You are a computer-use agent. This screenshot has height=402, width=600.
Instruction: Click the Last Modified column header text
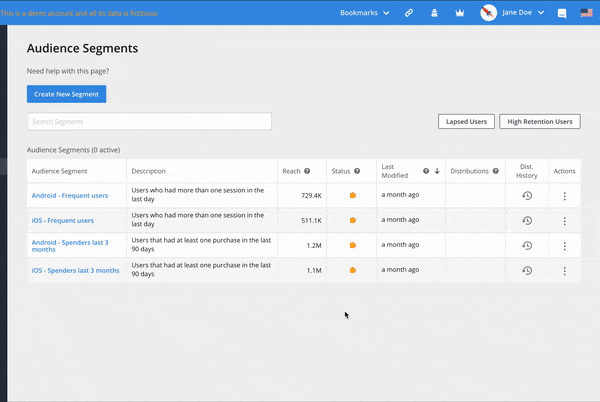(395, 171)
